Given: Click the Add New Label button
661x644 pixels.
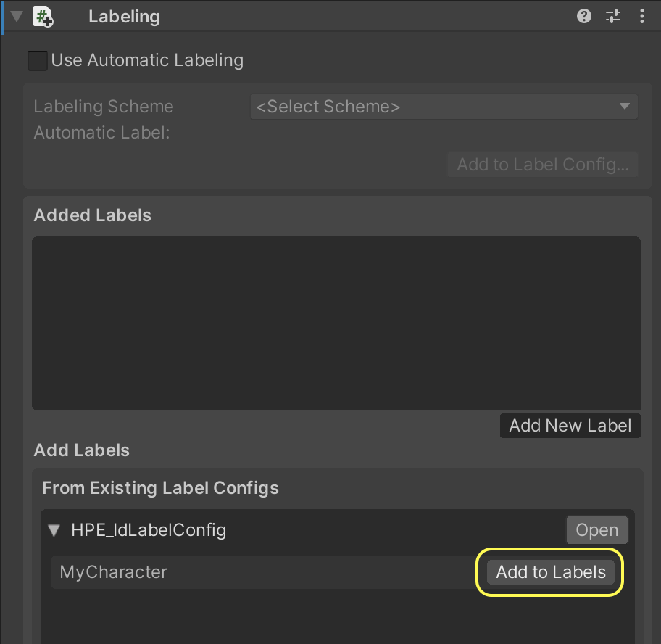Looking at the screenshot, I should [x=570, y=426].
